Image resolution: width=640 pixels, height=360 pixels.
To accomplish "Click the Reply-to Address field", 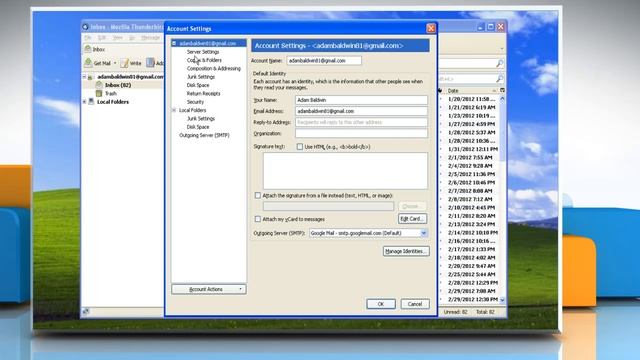I will (361, 122).
